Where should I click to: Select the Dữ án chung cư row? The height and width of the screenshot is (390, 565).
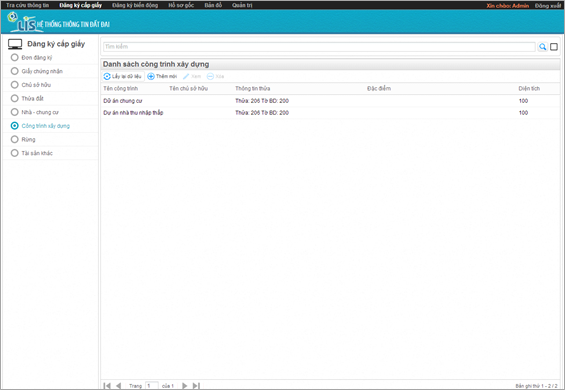pyautogui.click(x=330, y=101)
